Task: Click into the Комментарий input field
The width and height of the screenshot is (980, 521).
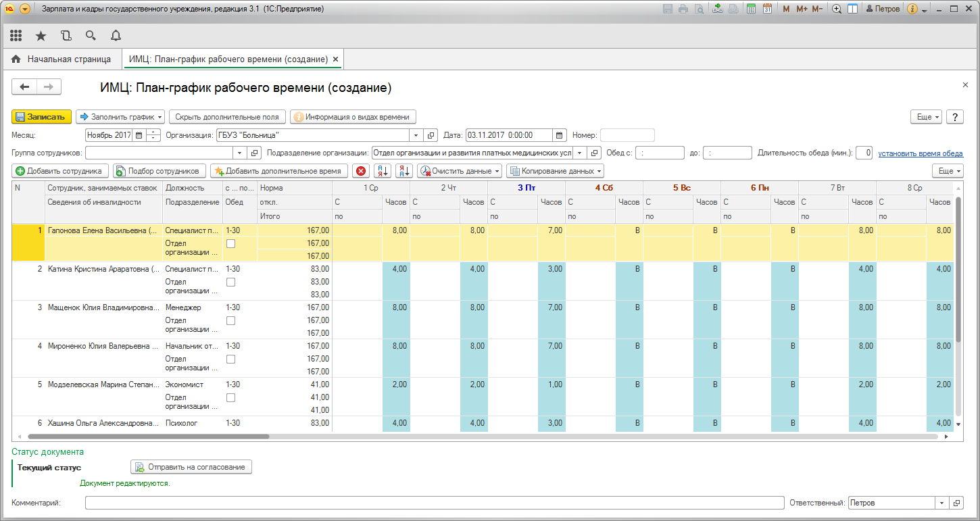Action: click(x=433, y=503)
